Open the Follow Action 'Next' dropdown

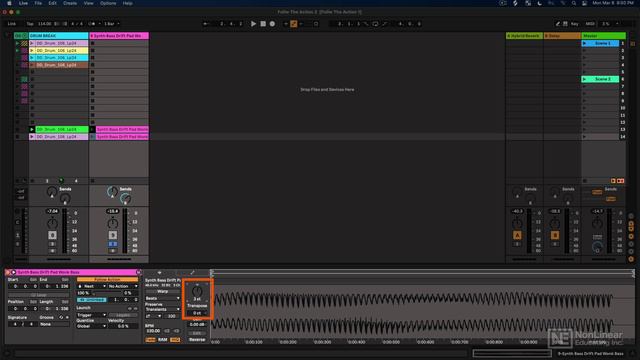91,287
